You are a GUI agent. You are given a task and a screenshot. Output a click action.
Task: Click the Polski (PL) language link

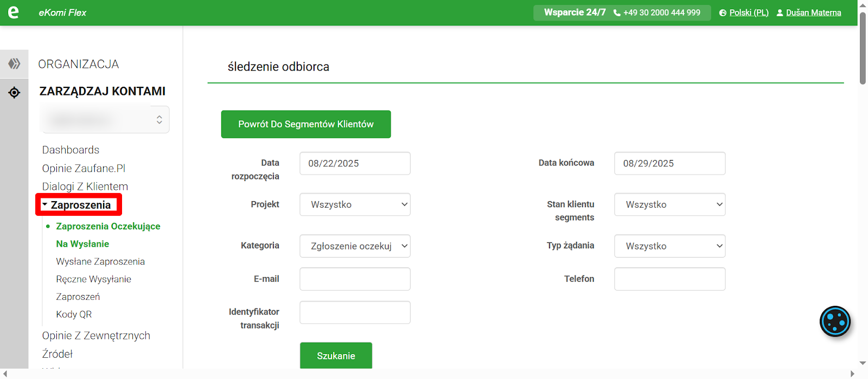tap(749, 13)
